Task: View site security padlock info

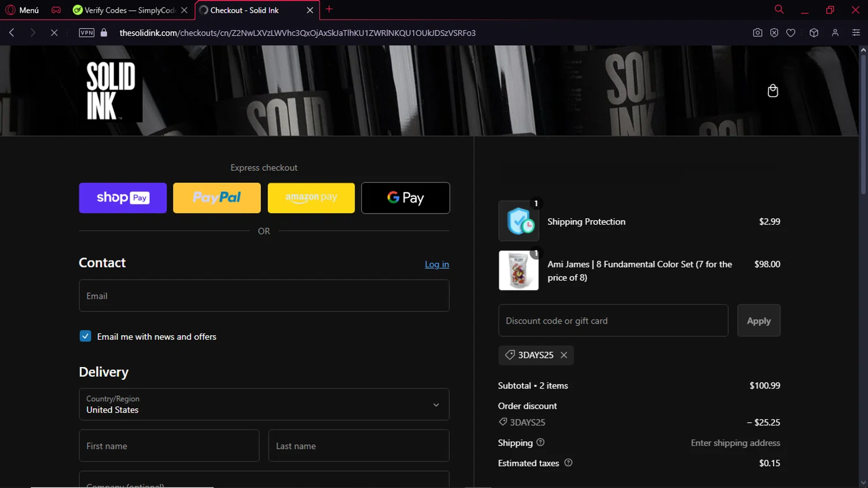Action: 104,33
